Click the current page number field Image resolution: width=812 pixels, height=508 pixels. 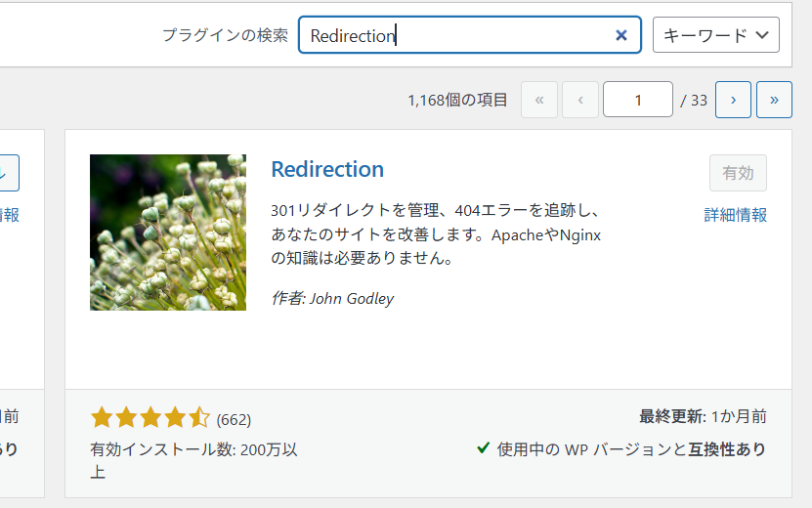[637, 100]
